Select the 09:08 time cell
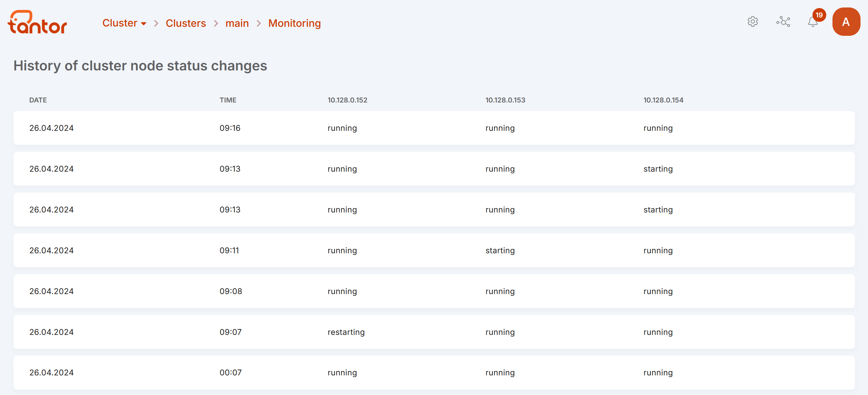 point(230,291)
